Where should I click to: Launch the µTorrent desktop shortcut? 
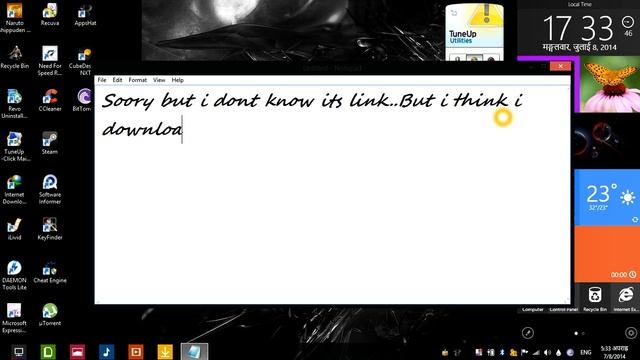click(x=50, y=315)
